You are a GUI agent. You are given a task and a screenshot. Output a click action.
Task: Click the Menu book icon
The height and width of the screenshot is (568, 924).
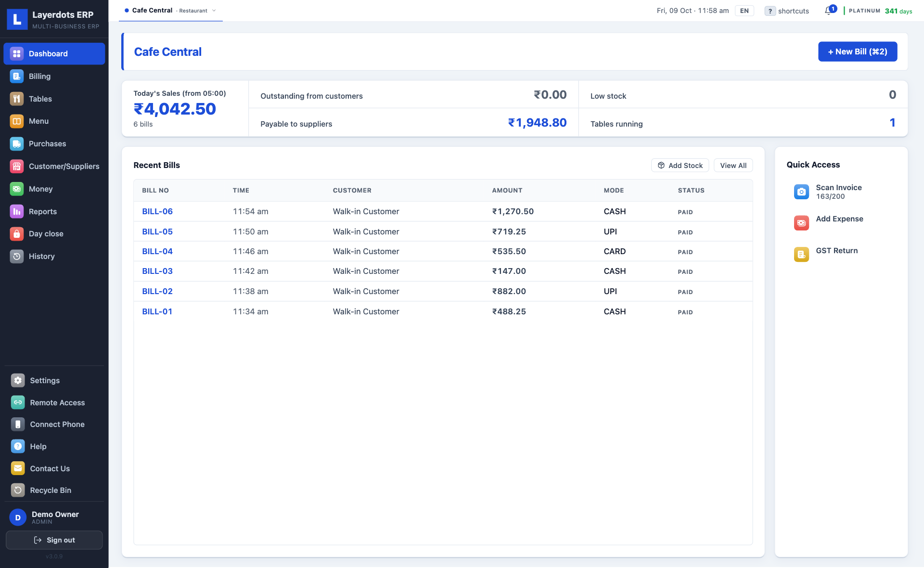[x=17, y=121]
